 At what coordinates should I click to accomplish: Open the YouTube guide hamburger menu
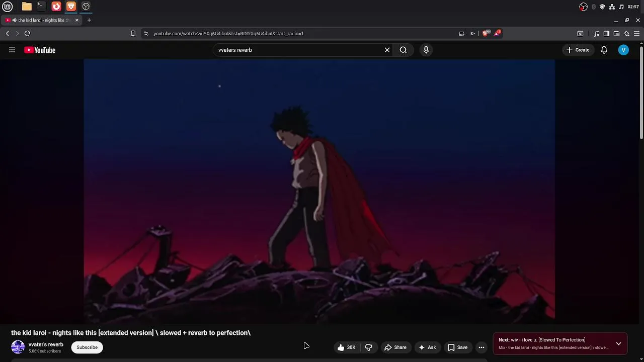pyautogui.click(x=12, y=50)
